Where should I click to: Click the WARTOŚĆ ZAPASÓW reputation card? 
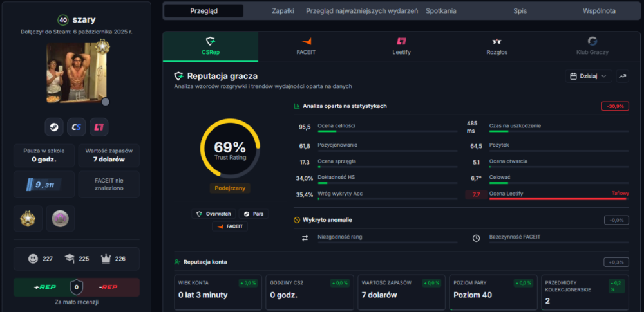401,292
